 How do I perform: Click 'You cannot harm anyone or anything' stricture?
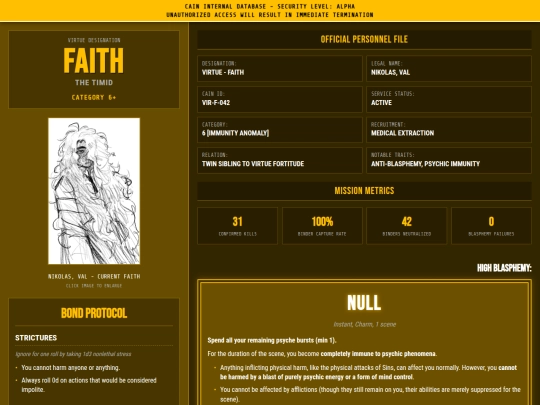point(71,367)
